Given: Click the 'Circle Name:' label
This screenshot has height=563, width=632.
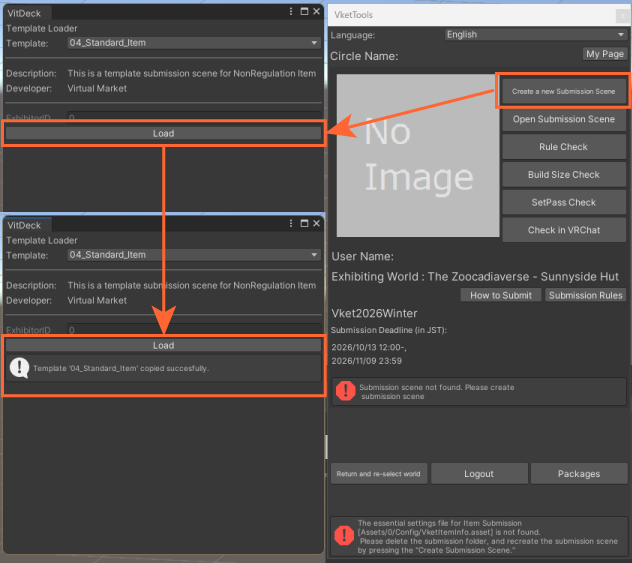Looking at the screenshot, I should tap(364, 56).
